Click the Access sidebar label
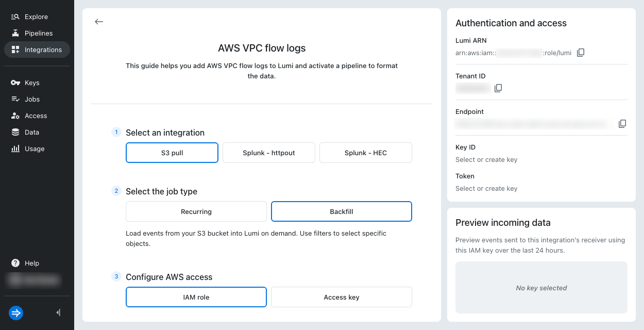644x330 pixels. [x=36, y=115]
